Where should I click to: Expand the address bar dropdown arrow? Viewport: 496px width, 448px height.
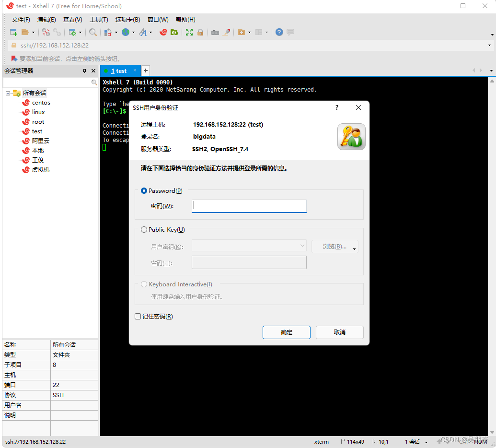coord(489,45)
